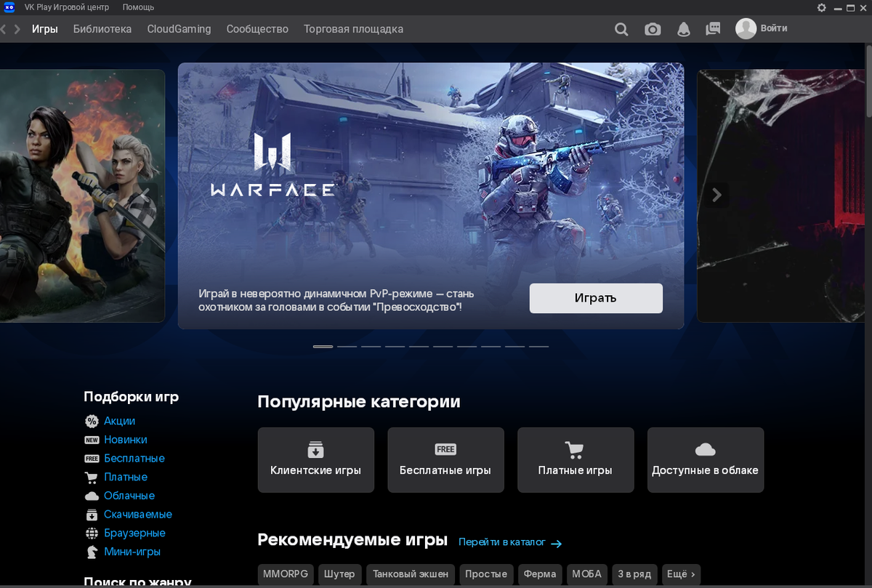Screen dimensions: 872x588
Task: Go forward with the right navigation arrow
Action: 17,29
